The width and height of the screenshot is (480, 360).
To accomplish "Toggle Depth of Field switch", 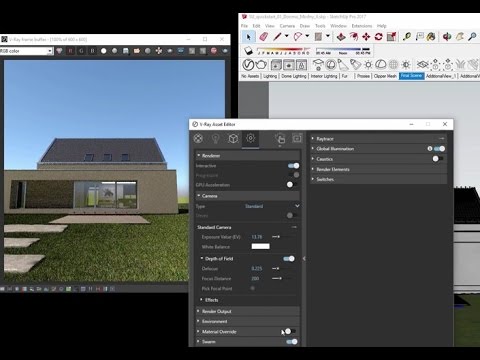I will pos(289,259).
